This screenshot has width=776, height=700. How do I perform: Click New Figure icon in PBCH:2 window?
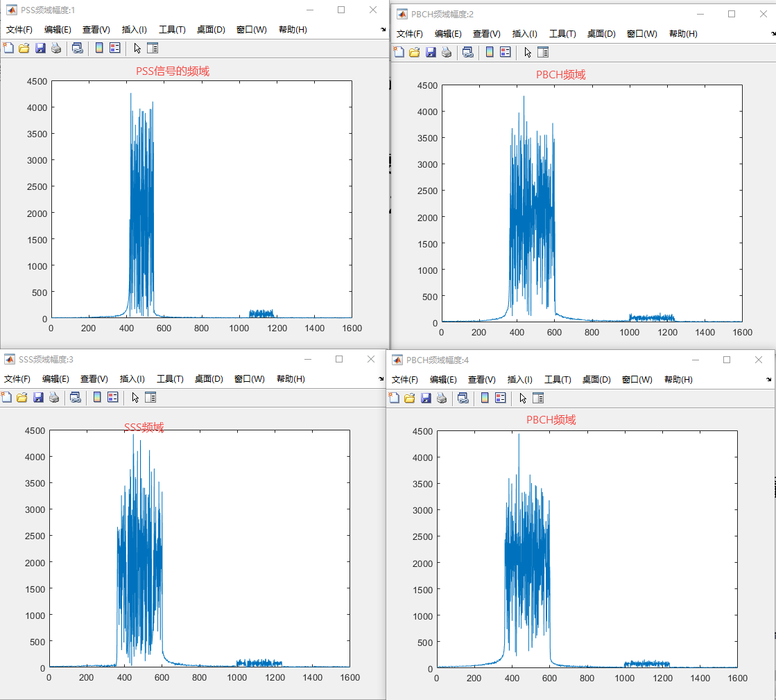(x=399, y=52)
